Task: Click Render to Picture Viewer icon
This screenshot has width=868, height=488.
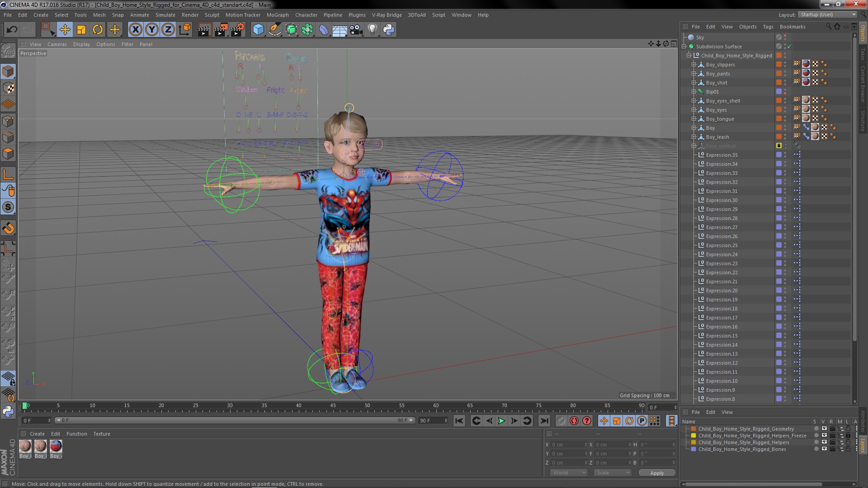Action: (221, 30)
